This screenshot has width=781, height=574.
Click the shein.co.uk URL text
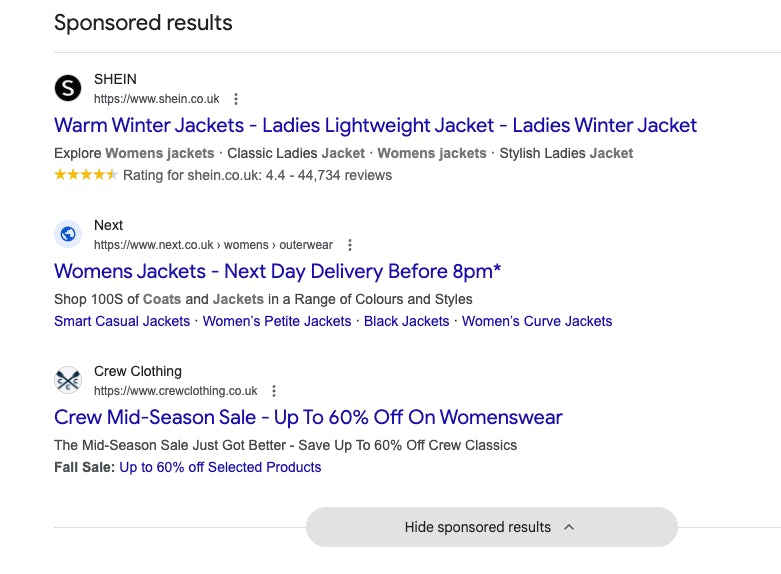(x=157, y=99)
